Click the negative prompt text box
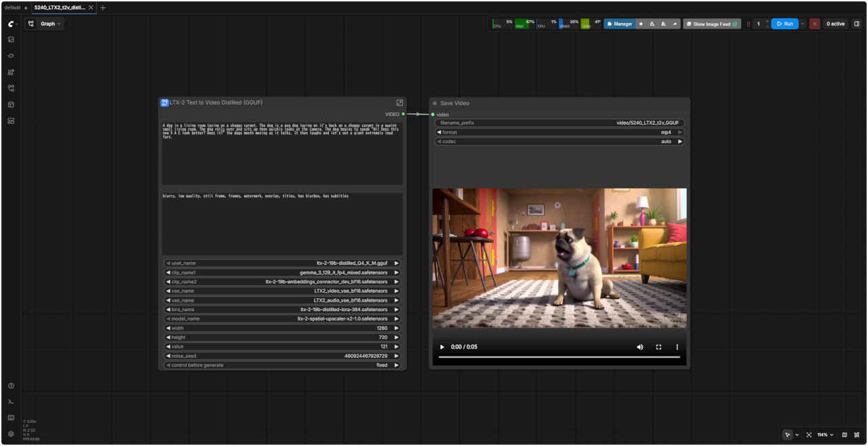Image resolution: width=868 pixels, height=446 pixels. click(282, 224)
